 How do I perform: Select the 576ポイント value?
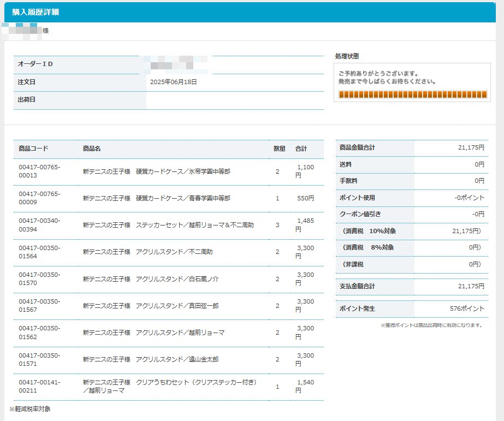467,309
